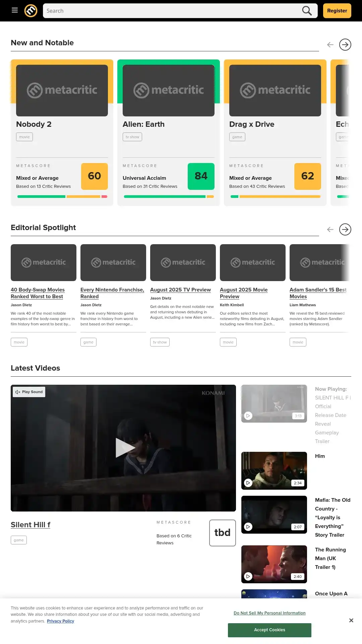This screenshot has width=362, height=644.
Task: Click the movie tag under Nobody 2
Action: point(24,137)
